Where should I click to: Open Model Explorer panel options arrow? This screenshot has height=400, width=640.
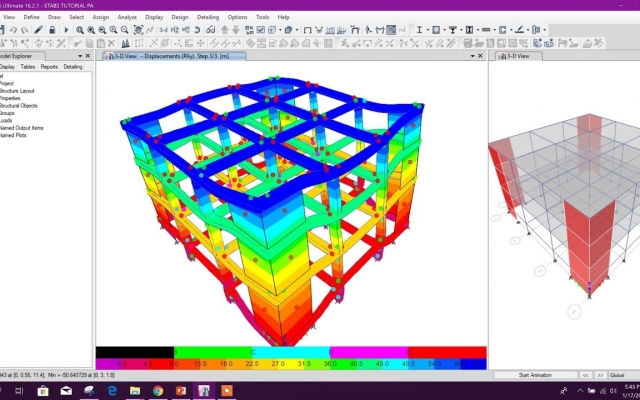point(80,56)
